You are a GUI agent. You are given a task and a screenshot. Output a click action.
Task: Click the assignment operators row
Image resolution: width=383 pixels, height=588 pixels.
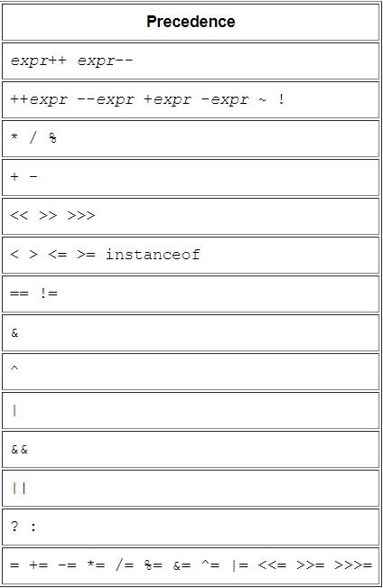[191, 566]
